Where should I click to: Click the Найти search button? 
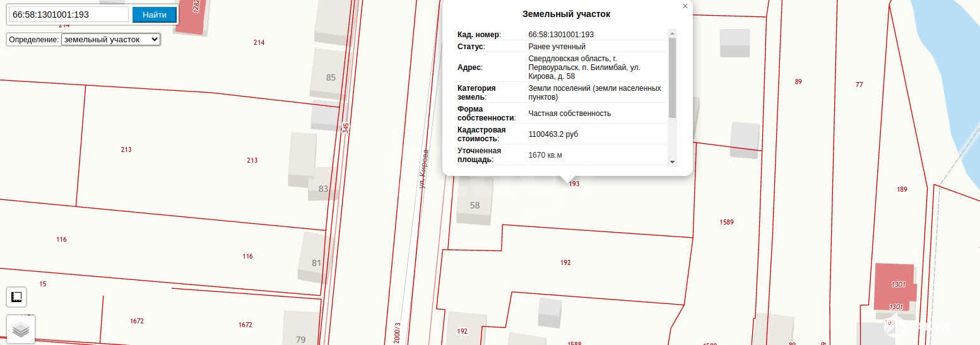155,15
